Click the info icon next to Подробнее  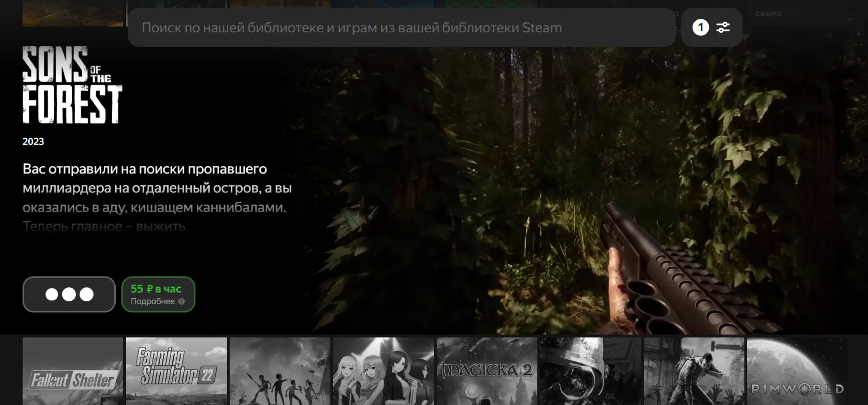click(182, 301)
